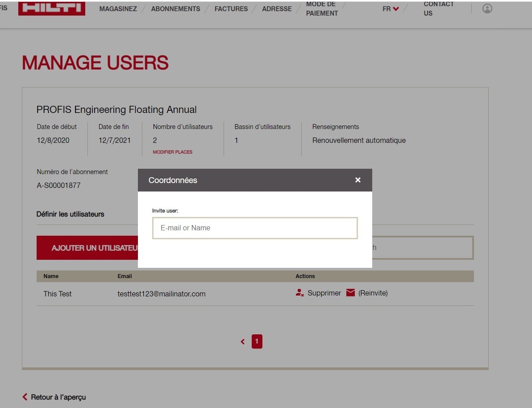Close the Coordonnées dialog
Image resolution: width=532 pixels, height=408 pixels.
coord(357,180)
